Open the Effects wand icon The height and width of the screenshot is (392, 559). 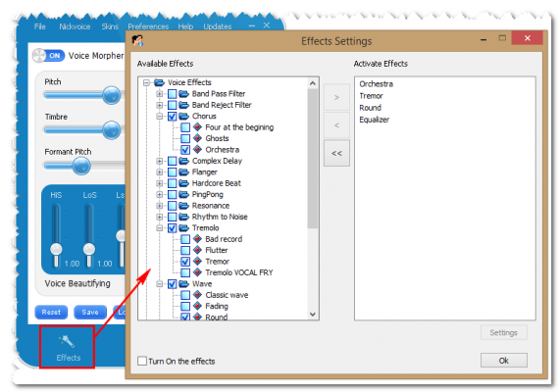(x=67, y=341)
